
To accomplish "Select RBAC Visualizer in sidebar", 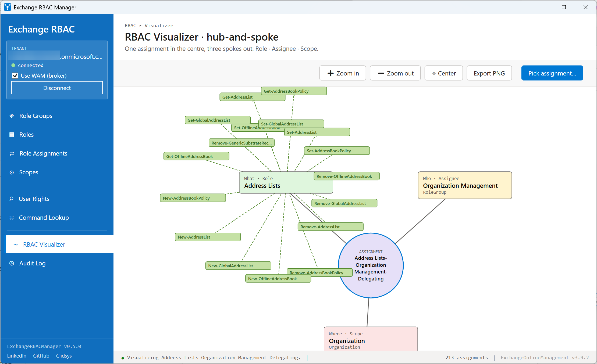I will (x=59, y=244).
